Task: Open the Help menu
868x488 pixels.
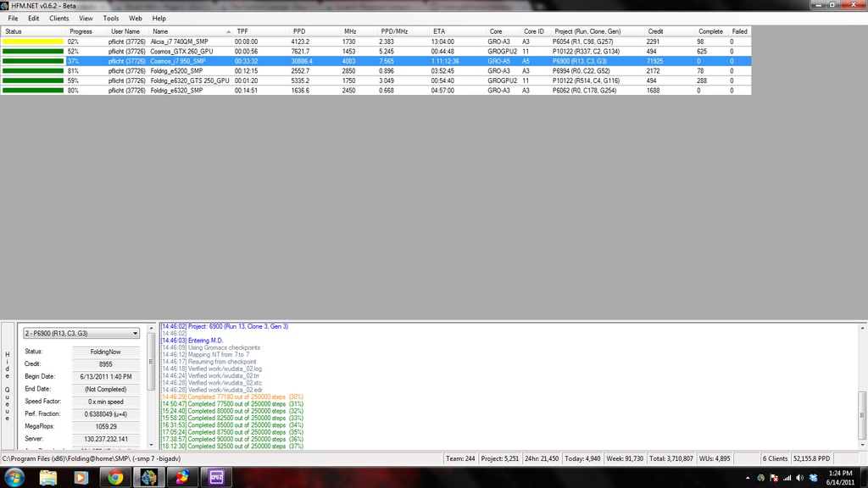Action: (159, 19)
